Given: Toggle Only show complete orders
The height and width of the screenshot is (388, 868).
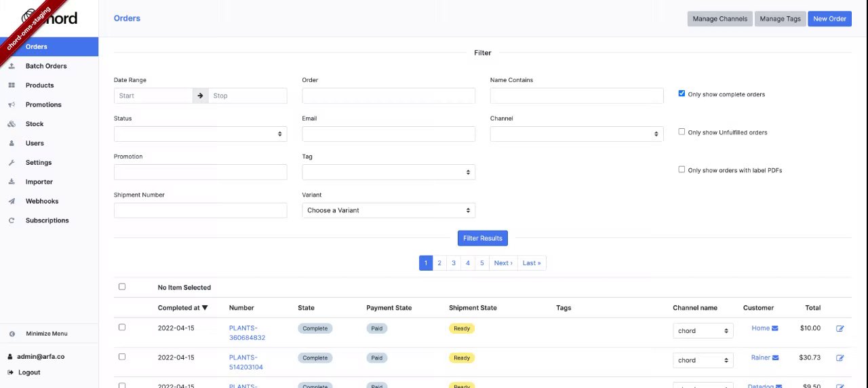Looking at the screenshot, I should (682, 94).
